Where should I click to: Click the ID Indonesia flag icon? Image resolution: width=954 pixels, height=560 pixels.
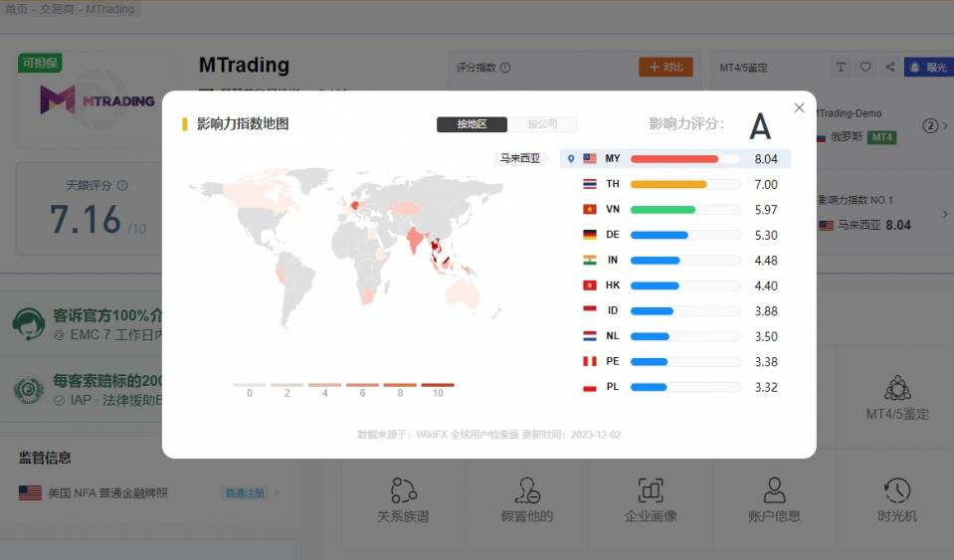pyautogui.click(x=590, y=310)
